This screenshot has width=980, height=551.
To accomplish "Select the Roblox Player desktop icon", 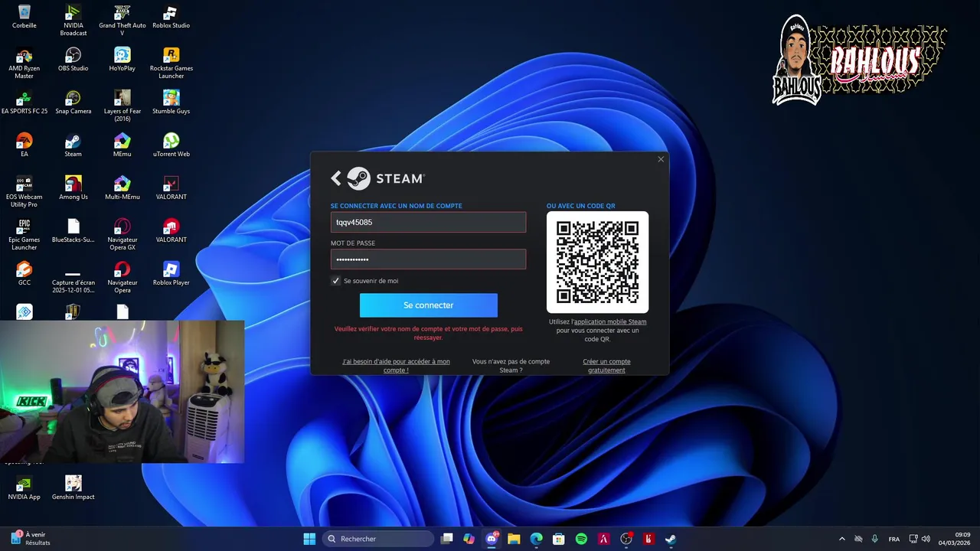I will [x=171, y=274].
